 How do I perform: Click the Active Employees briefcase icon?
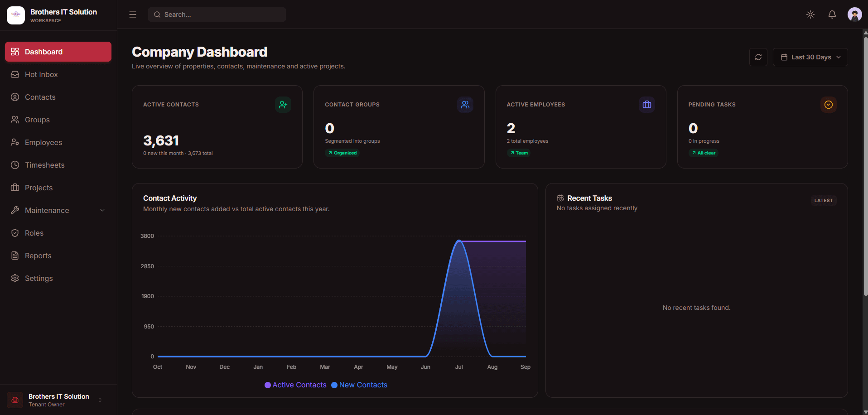[647, 105]
